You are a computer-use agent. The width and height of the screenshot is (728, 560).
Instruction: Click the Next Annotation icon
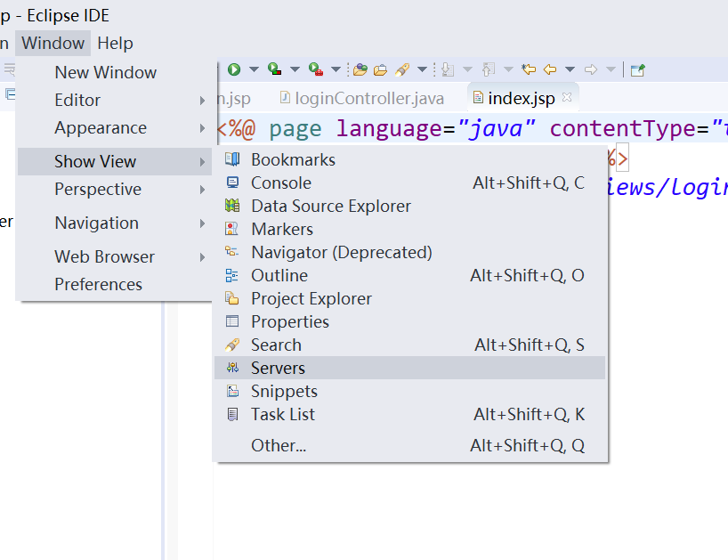click(447, 69)
